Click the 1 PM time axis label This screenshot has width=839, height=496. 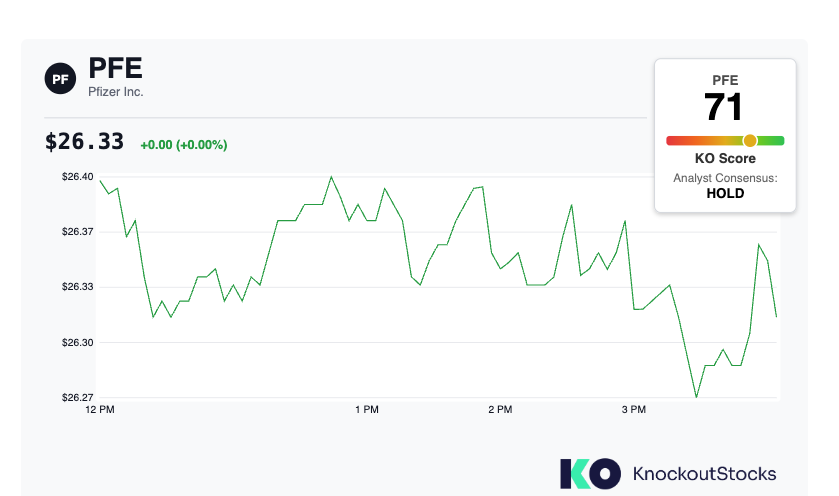click(x=367, y=410)
